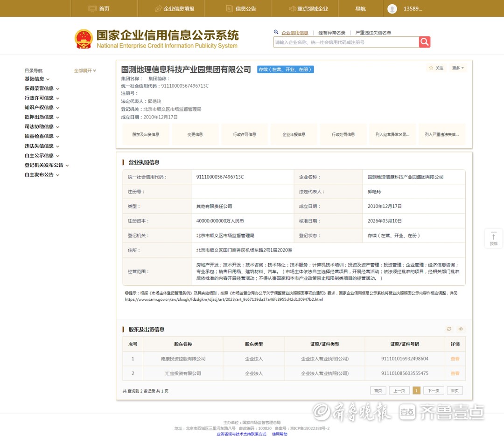Select the 严重违法失信名单 search tab
The height and width of the screenshot is (443, 504).
pos(373,33)
